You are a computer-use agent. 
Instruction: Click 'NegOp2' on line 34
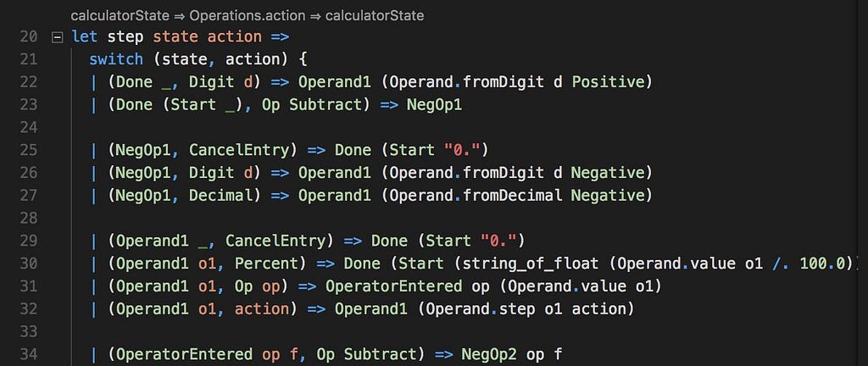point(489,354)
